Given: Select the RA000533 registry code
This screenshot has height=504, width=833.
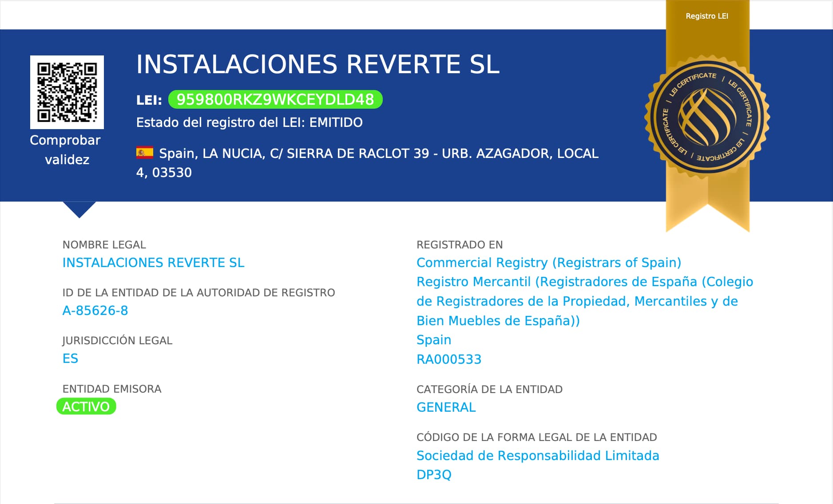Looking at the screenshot, I should pyautogui.click(x=448, y=359).
